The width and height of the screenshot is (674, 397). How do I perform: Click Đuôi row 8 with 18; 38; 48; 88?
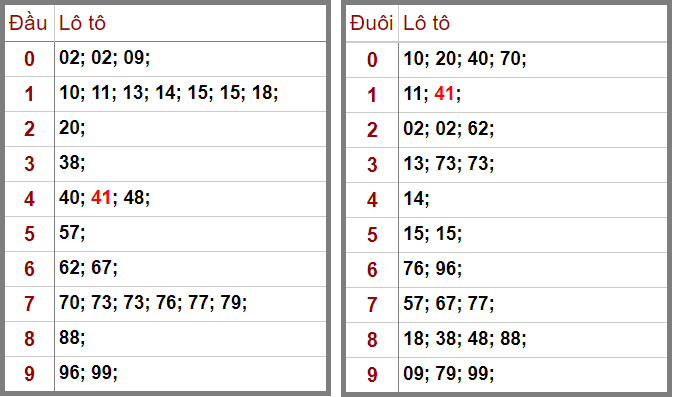click(506, 339)
